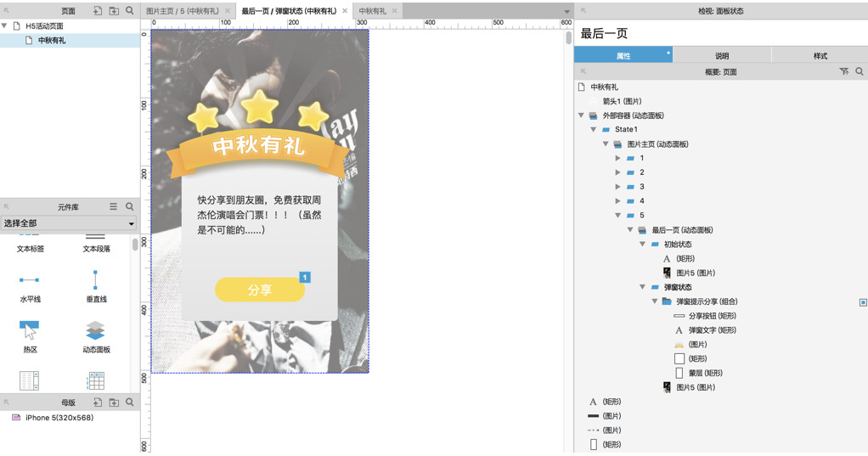This screenshot has height=456, width=868.
Task: Toggle visibility square for 弹窗提示分享 group
Action: click(x=863, y=302)
